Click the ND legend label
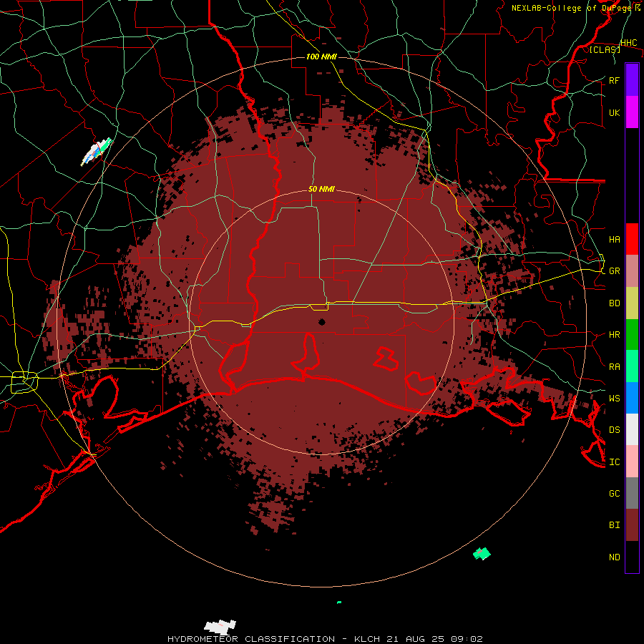This screenshot has width=644, height=644. 614,557
